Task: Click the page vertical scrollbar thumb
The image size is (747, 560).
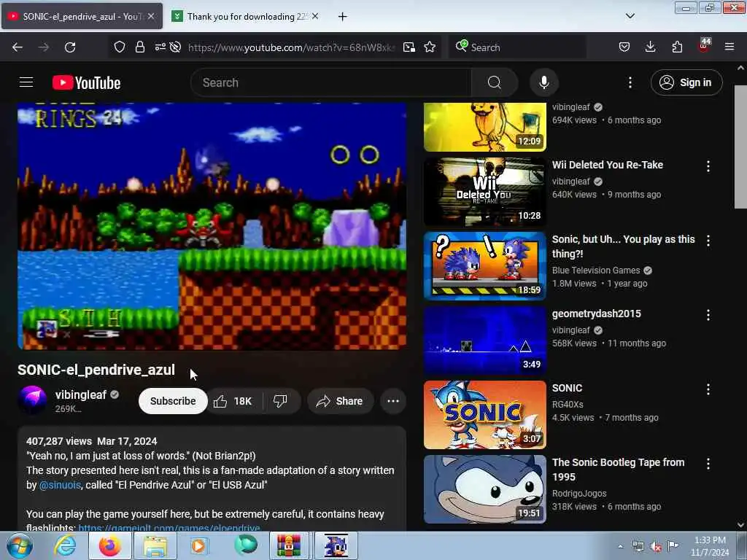Action: coord(740,146)
